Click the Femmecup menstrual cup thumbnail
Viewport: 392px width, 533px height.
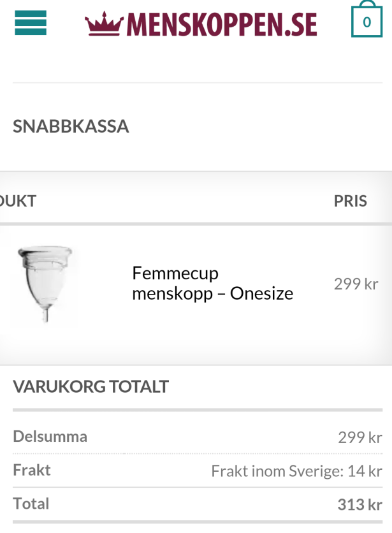coord(45,285)
